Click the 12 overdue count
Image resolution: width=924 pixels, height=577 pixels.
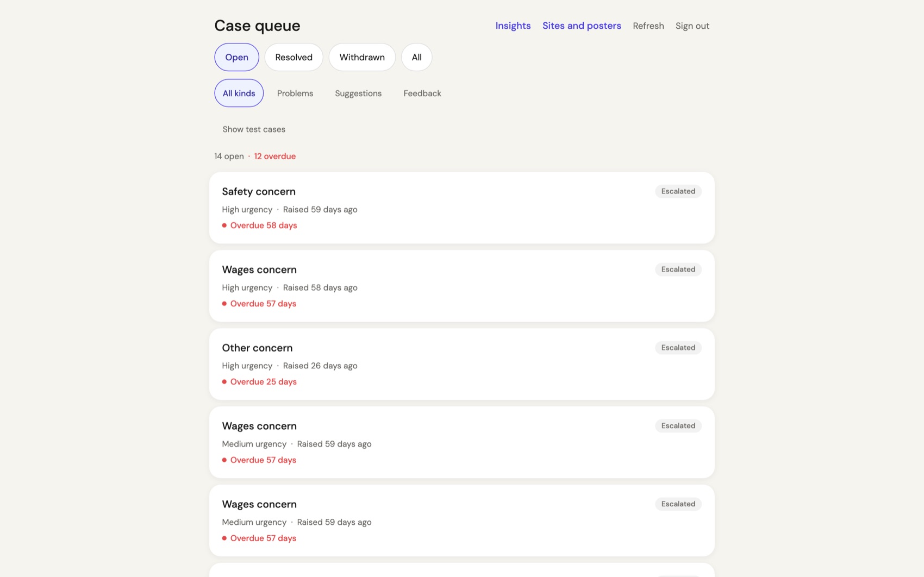click(x=275, y=156)
